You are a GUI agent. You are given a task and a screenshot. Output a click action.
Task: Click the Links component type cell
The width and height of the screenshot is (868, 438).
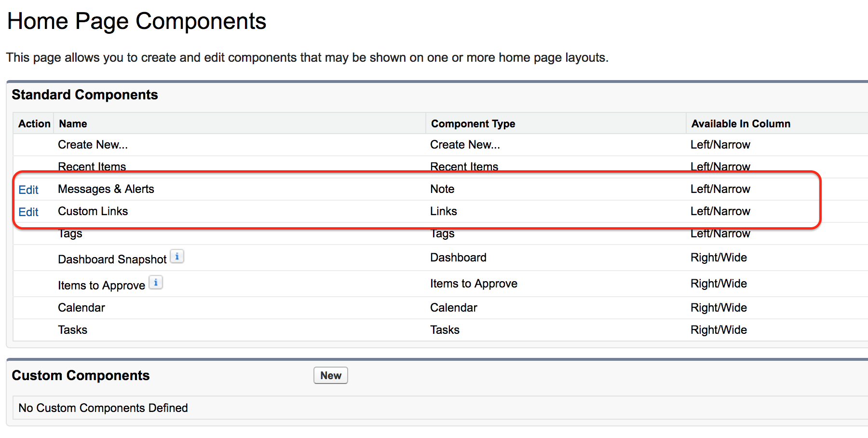pos(443,211)
